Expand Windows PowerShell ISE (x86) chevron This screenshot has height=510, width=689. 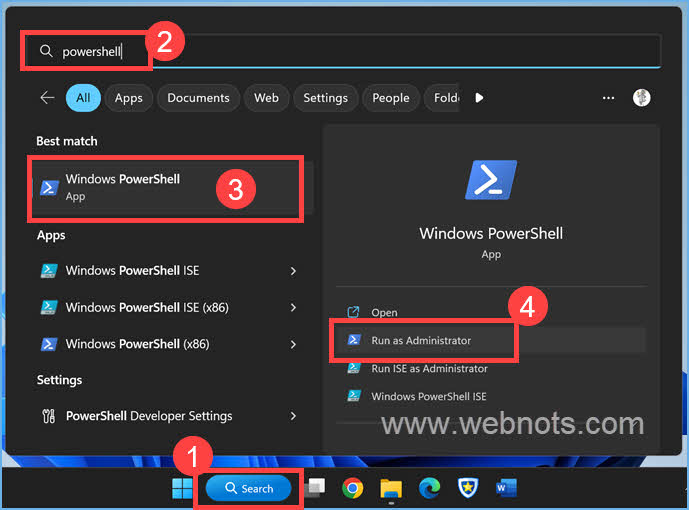pos(293,307)
